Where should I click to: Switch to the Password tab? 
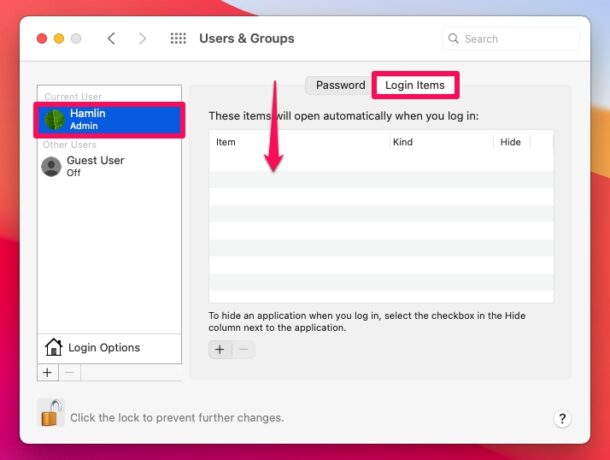tap(340, 85)
